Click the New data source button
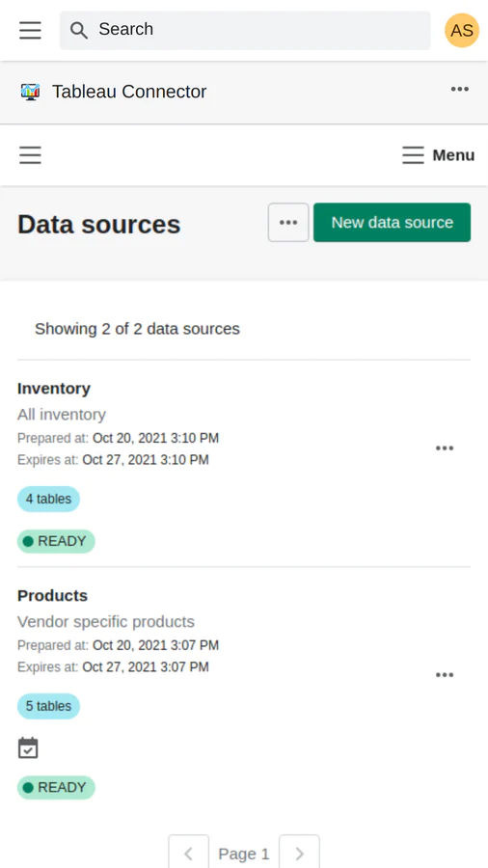The image size is (488, 868). tap(392, 223)
